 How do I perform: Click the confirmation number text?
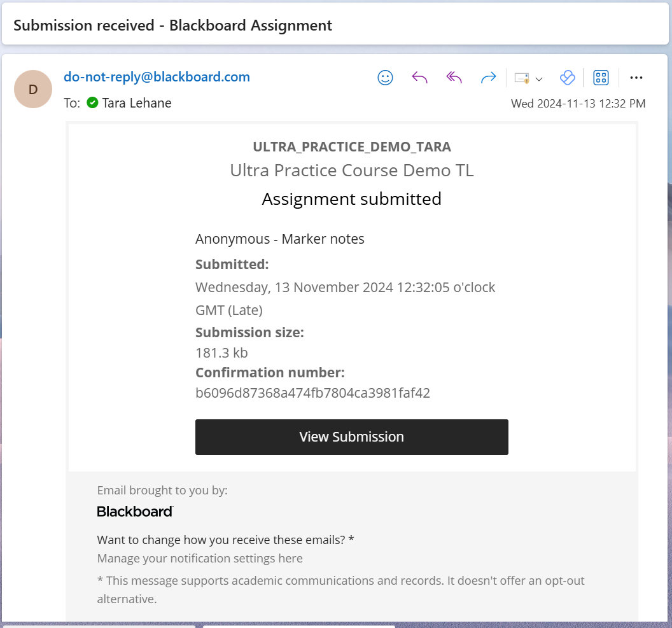click(x=312, y=393)
